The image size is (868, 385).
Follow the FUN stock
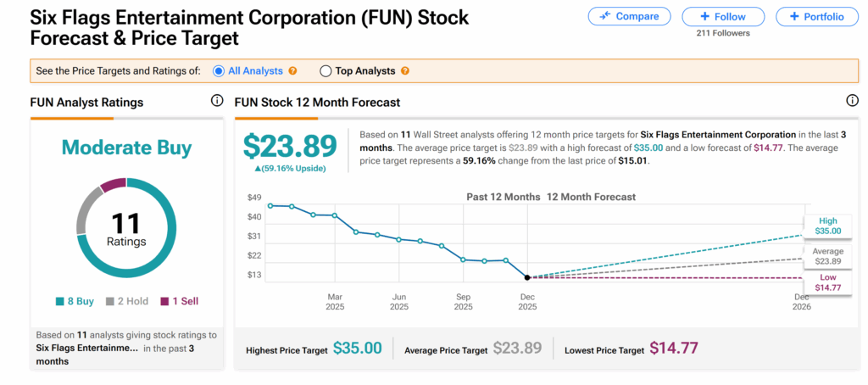[721, 16]
